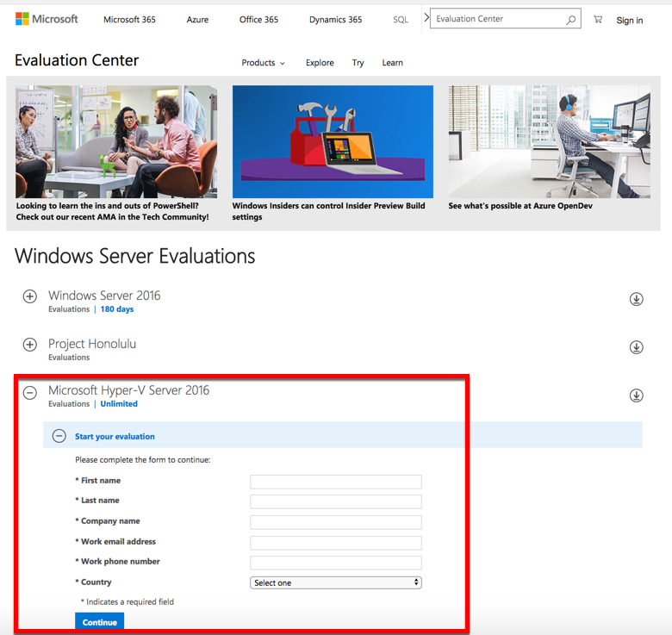Click the 180 days link
672x635 pixels.
[x=117, y=309]
